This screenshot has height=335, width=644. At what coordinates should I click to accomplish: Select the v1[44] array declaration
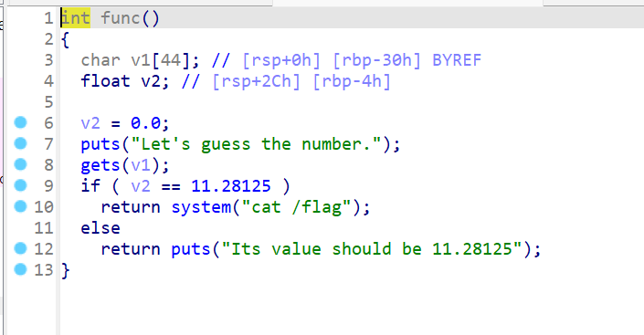pyautogui.click(x=161, y=60)
